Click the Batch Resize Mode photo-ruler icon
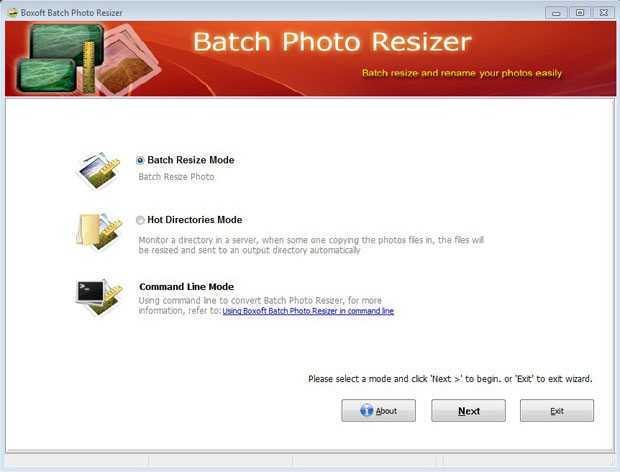This screenshot has width=620, height=472. [98, 170]
